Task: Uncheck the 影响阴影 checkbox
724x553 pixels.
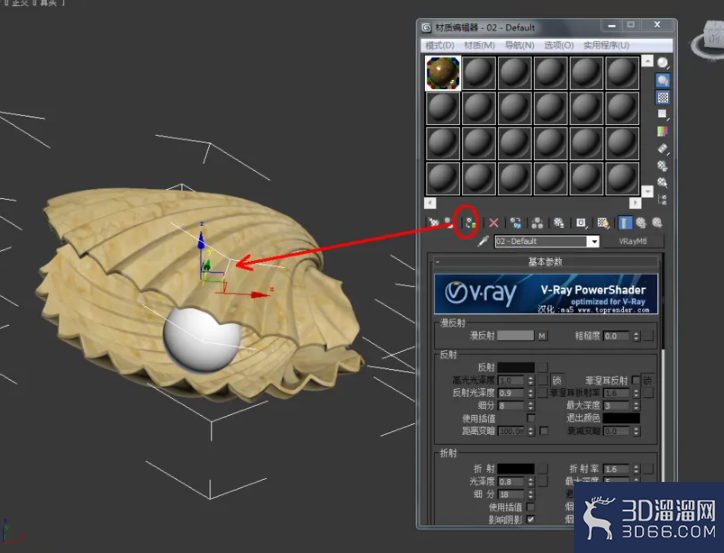Action: click(x=531, y=519)
